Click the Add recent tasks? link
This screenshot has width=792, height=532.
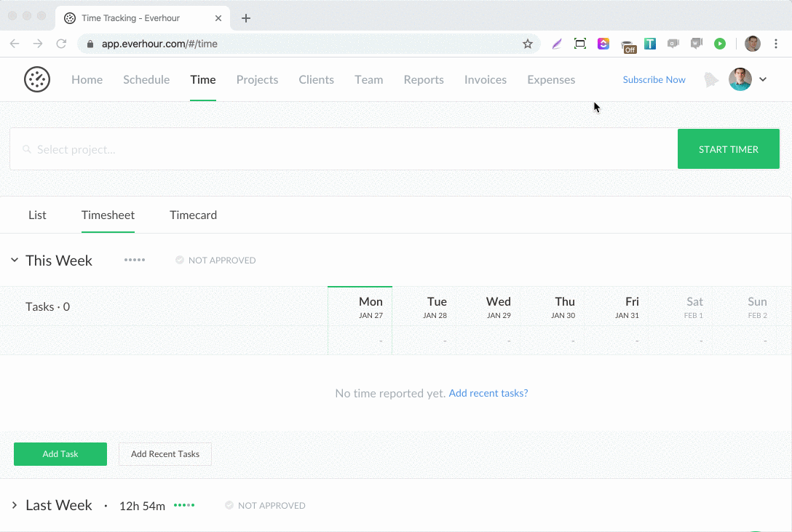(x=488, y=393)
